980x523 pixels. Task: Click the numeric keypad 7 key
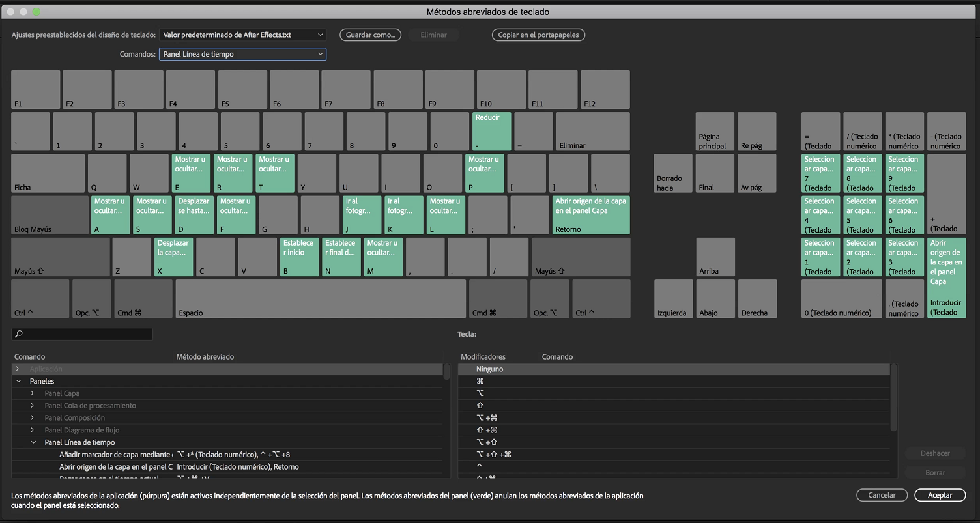coord(820,173)
